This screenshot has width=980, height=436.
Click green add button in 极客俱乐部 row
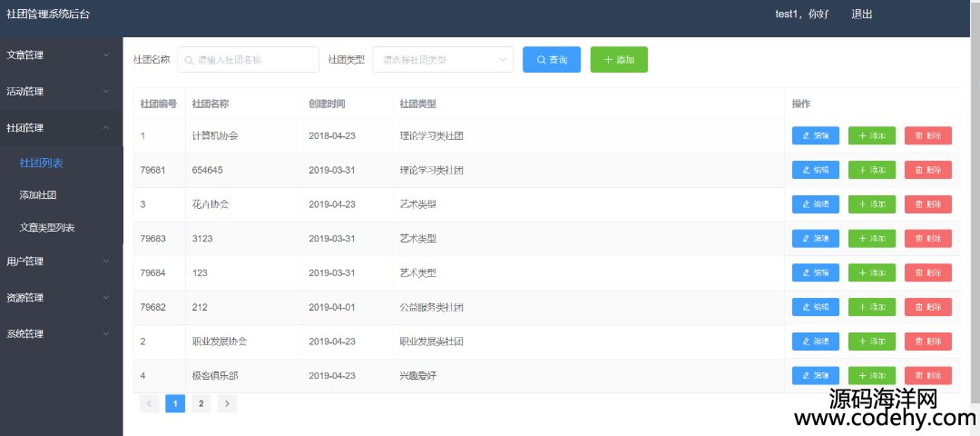pyautogui.click(x=871, y=375)
